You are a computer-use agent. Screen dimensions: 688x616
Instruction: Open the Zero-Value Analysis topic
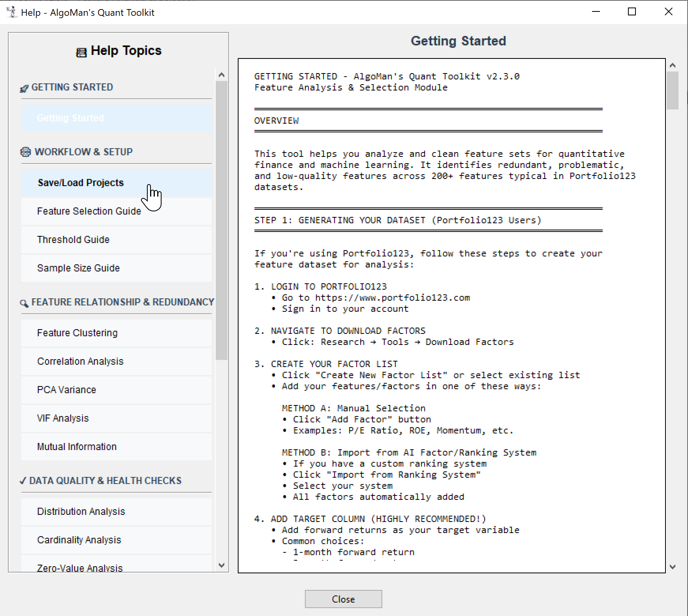click(x=79, y=568)
